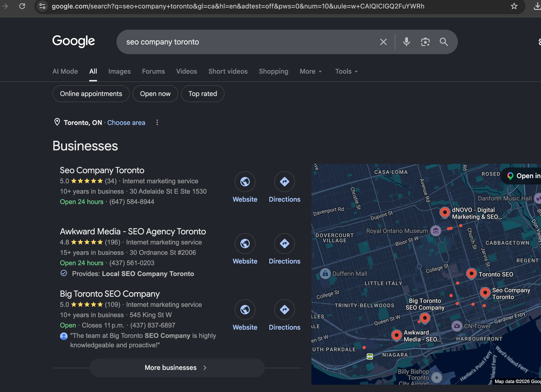The image size is (541, 392).
Task: Click the browser address bar URL
Action: [238, 6]
